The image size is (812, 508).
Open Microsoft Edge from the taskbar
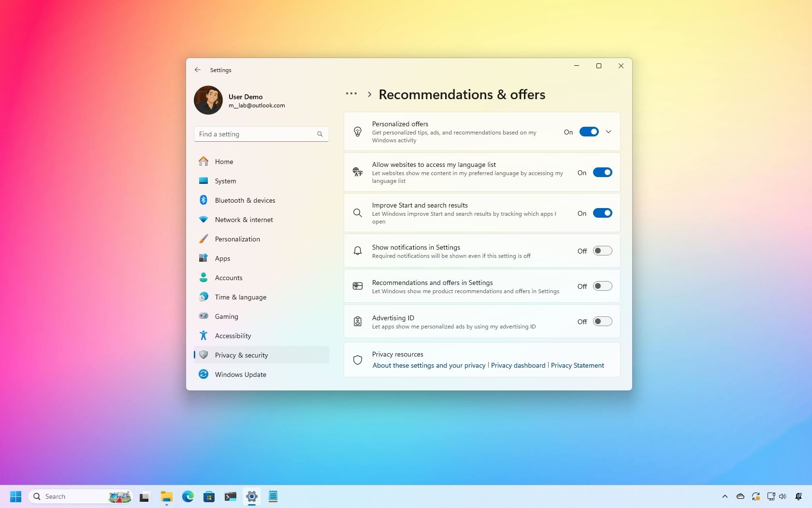click(x=188, y=496)
